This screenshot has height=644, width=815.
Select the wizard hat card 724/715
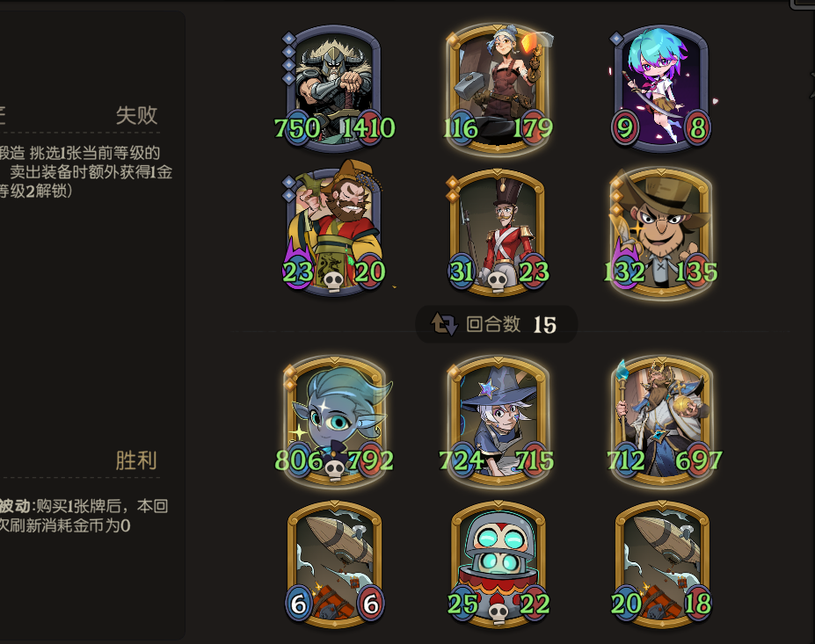coord(498,421)
